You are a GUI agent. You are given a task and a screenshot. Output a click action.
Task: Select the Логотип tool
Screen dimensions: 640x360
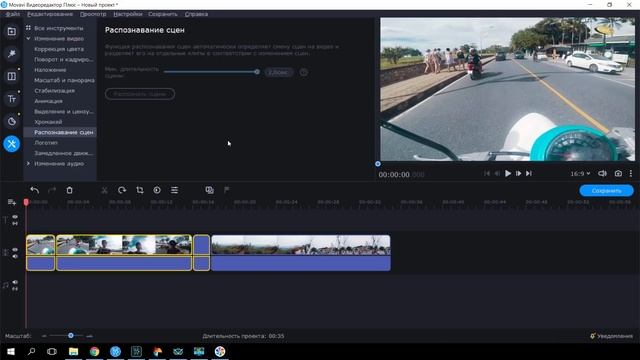pos(46,142)
